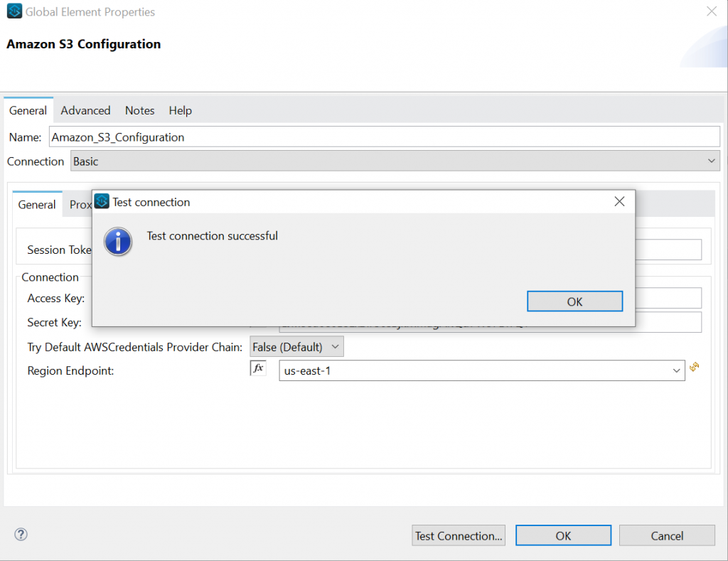Viewport: 728px width, 561px height.
Task: Confirm configuration with the bottom OK button
Action: pyautogui.click(x=563, y=535)
